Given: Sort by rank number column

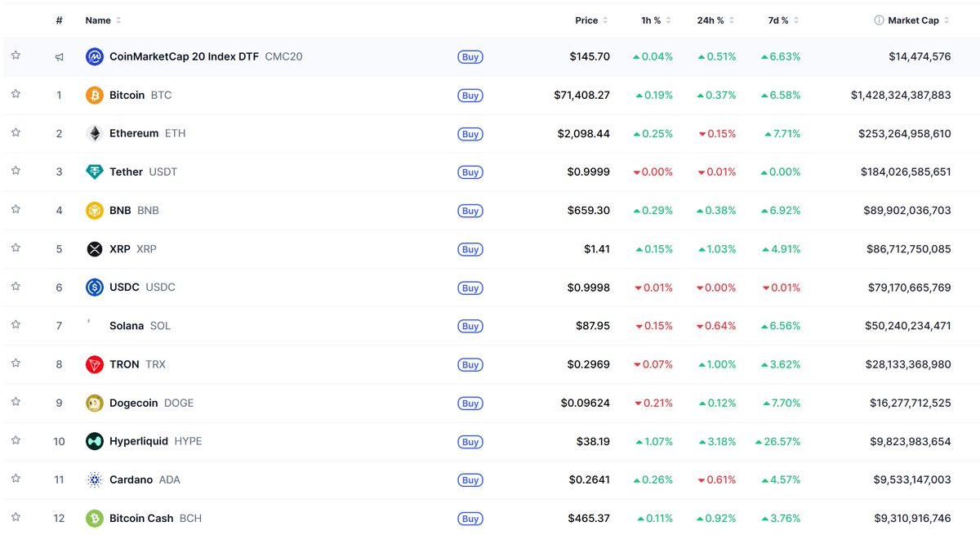Looking at the screenshot, I should point(59,20).
